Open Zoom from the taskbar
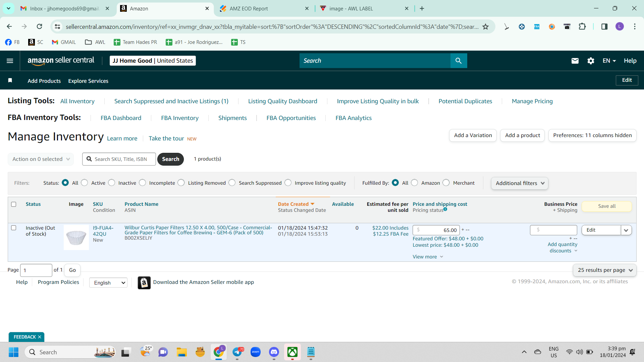Image resolution: width=644 pixels, height=362 pixels. pos(256,352)
